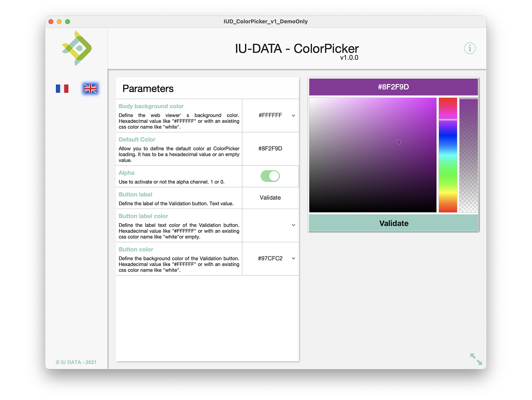Viewport: 532px width, 400px height.
Task: Click the Alpha parameter heading
Action: (x=127, y=173)
